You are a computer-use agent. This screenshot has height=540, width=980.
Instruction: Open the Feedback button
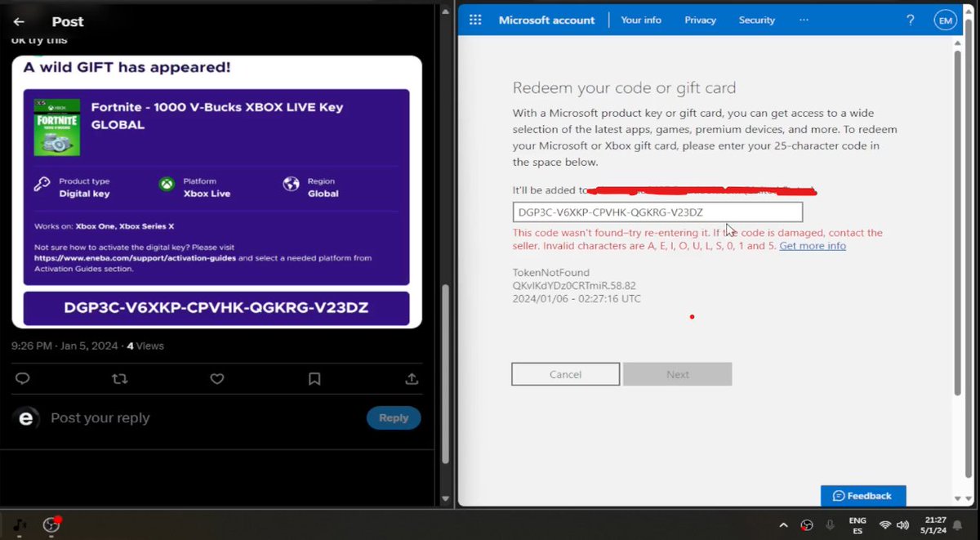point(862,496)
